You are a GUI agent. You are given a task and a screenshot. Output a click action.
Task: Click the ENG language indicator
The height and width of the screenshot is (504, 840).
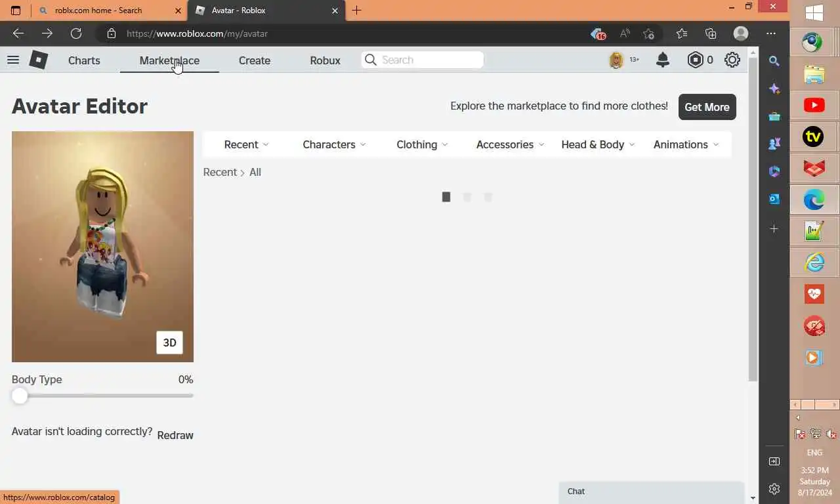tap(814, 453)
